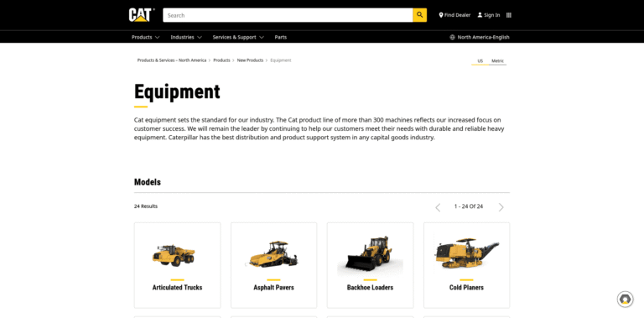Click the Equipment breadcrumb text
The image size is (644, 318).
(281, 60)
